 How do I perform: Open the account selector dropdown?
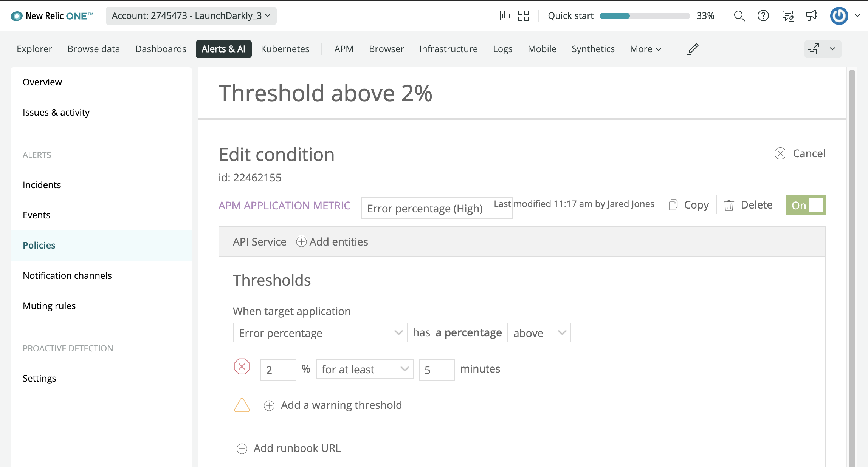coord(191,15)
